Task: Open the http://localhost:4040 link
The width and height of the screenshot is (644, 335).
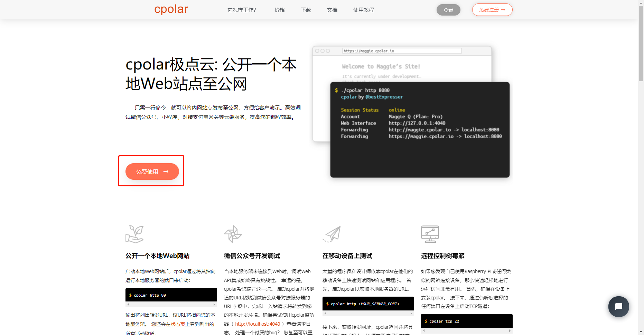Action: pos(258,324)
